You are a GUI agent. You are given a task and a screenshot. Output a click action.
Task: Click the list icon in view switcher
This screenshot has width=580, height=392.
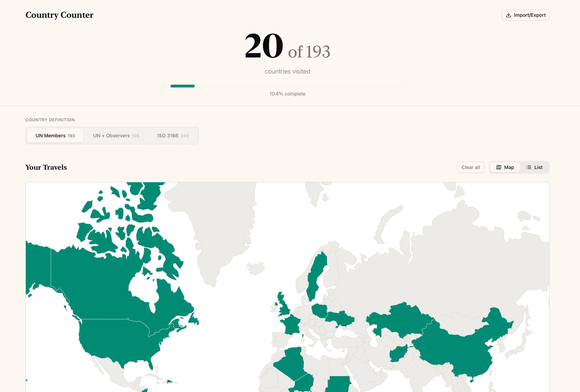pyautogui.click(x=528, y=167)
